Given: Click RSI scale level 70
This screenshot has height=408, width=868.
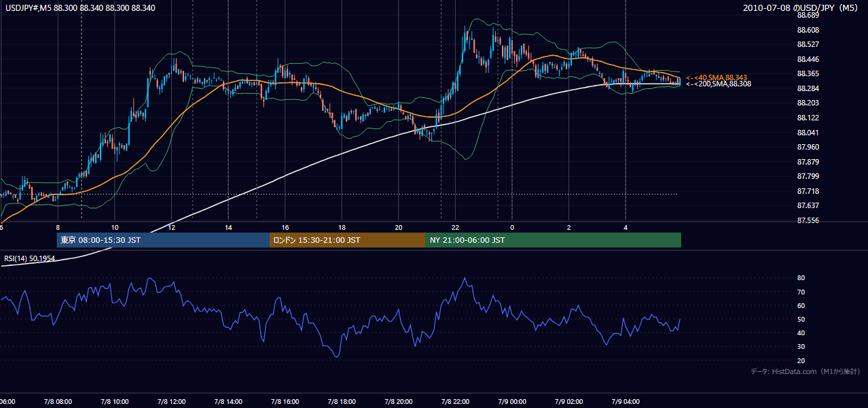Looking at the screenshot, I should (801, 292).
